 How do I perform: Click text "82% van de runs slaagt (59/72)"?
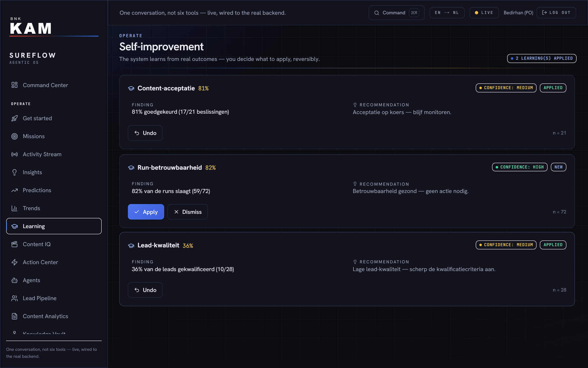tap(171, 191)
